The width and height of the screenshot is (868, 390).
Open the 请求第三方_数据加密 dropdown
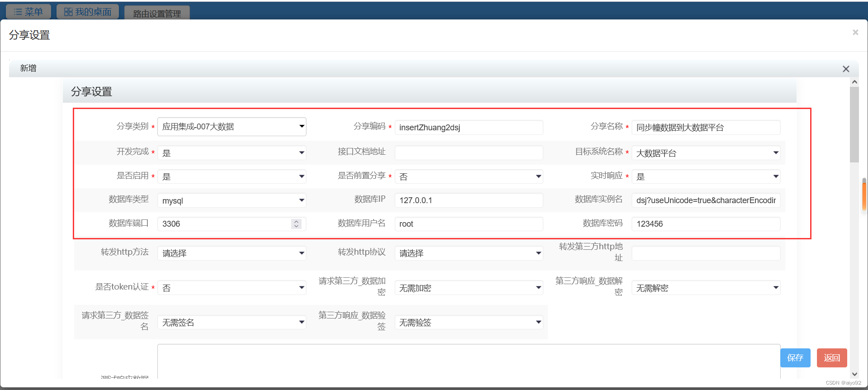click(469, 288)
